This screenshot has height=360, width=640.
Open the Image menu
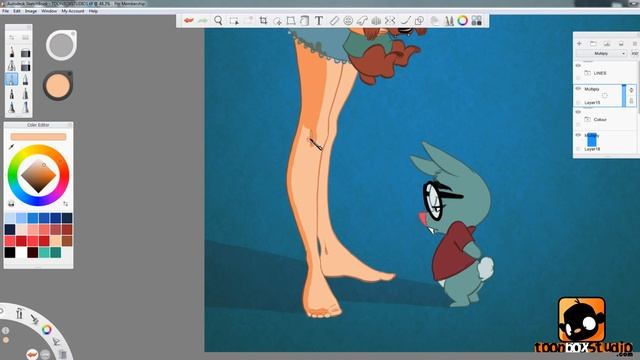(31, 11)
